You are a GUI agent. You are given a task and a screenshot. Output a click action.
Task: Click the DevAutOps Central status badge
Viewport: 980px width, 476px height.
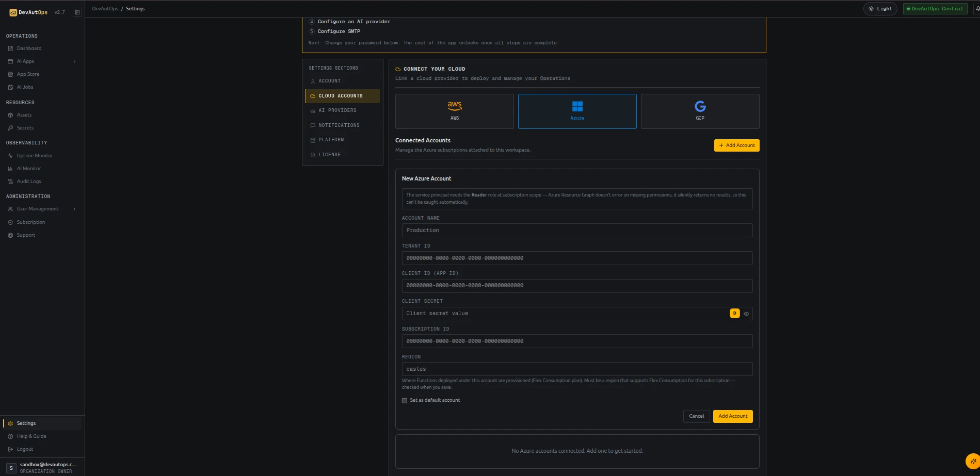[935, 9]
